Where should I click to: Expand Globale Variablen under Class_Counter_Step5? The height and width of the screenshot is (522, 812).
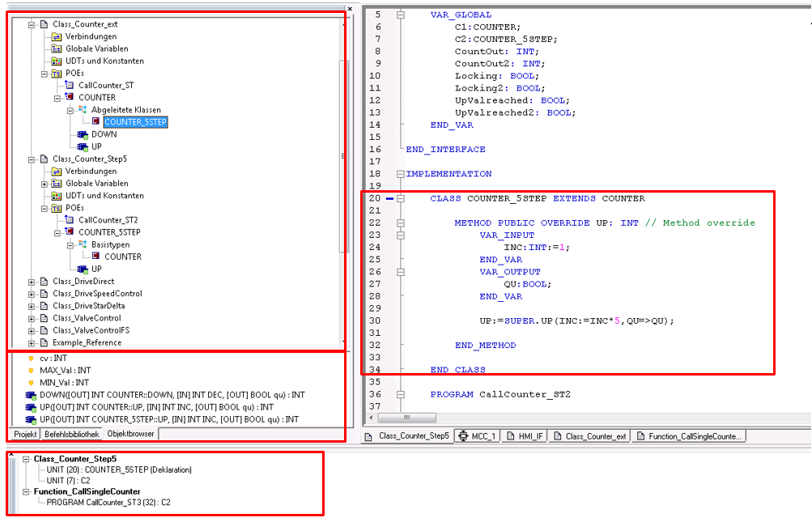click(x=45, y=184)
